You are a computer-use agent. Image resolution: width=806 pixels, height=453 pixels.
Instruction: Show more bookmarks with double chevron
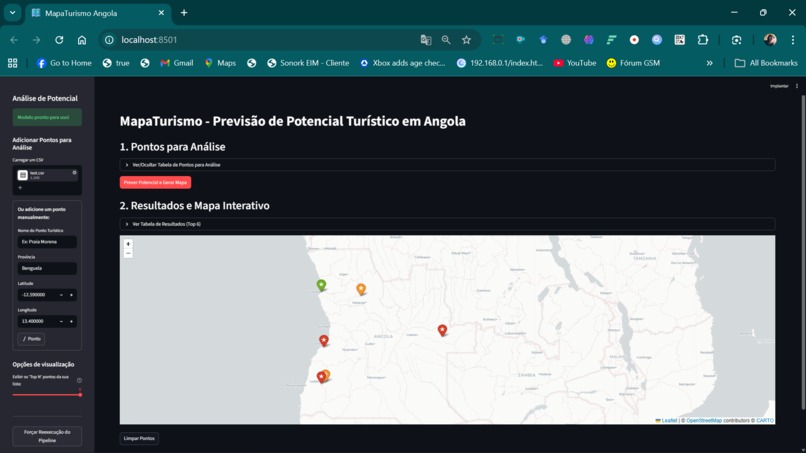tap(709, 63)
